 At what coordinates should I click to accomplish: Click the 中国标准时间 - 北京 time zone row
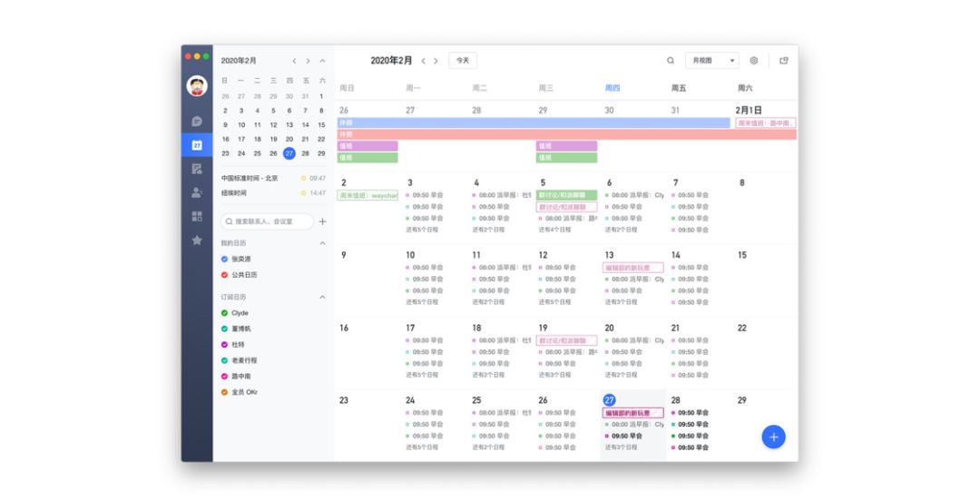point(273,178)
